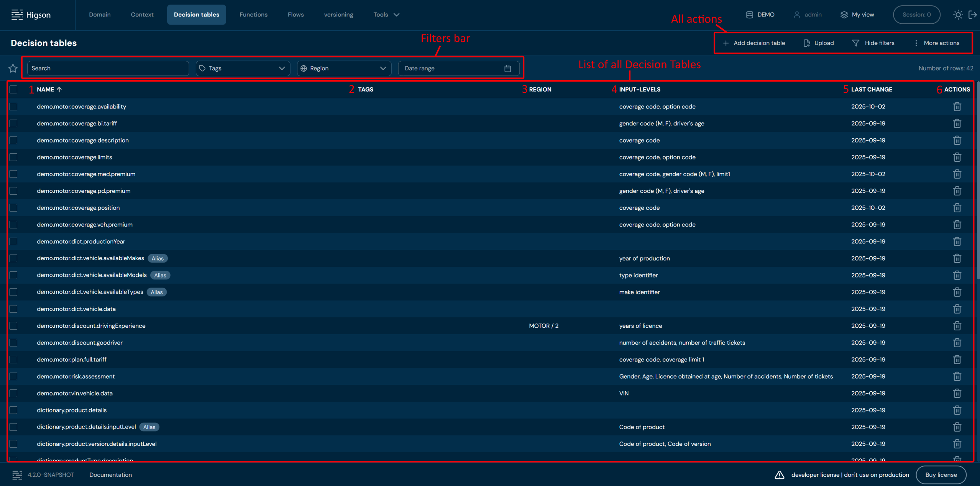This screenshot has height=486, width=980.
Task: Delete demo.motor.coverage.availability via its trash icon
Action: click(x=957, y=107)
